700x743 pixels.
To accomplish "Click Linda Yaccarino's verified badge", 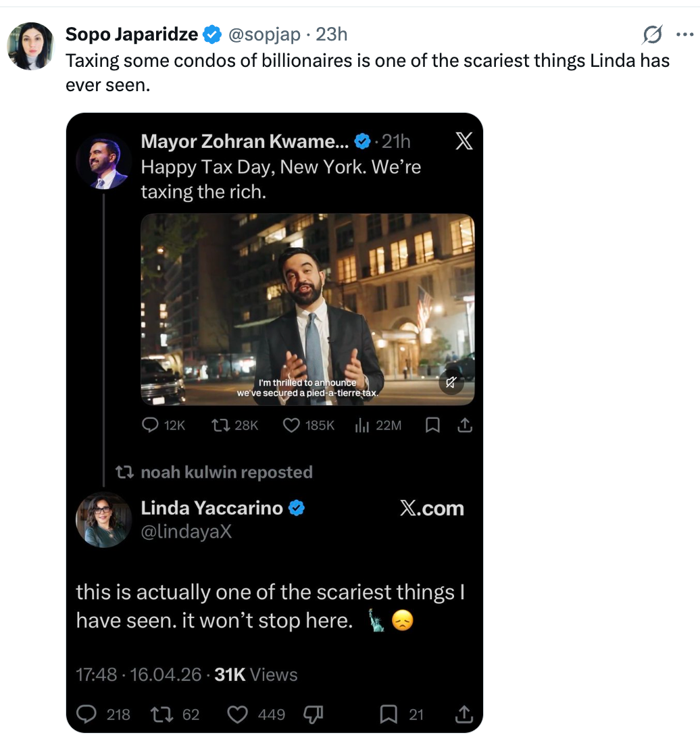I will pos(295,508).
